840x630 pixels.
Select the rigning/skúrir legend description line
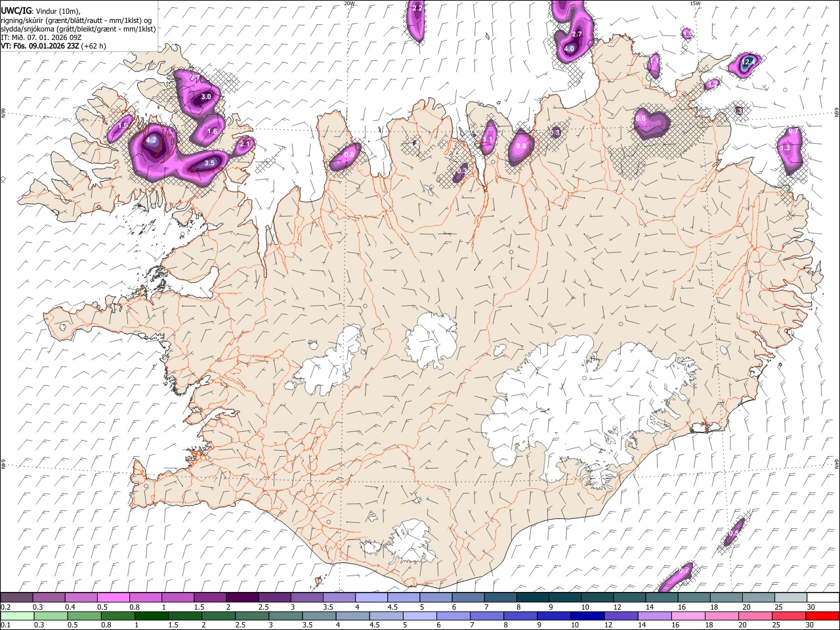point(75,20)
